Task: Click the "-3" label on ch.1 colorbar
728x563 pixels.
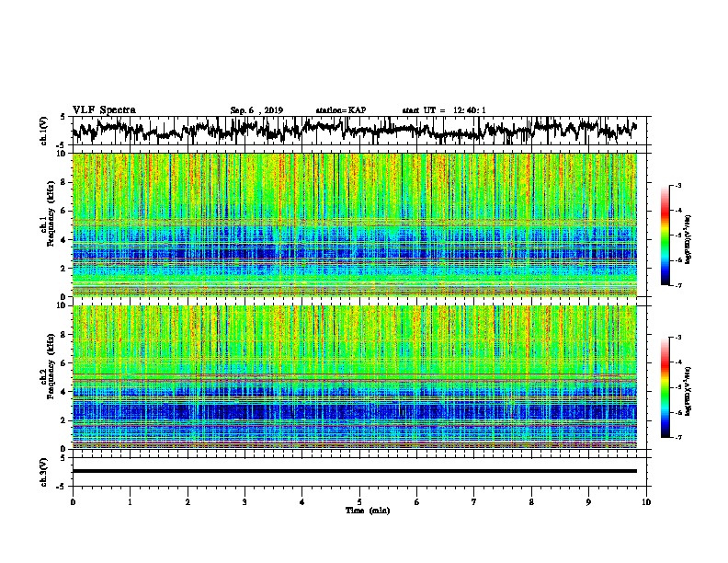Action: [x=677, y=185]
